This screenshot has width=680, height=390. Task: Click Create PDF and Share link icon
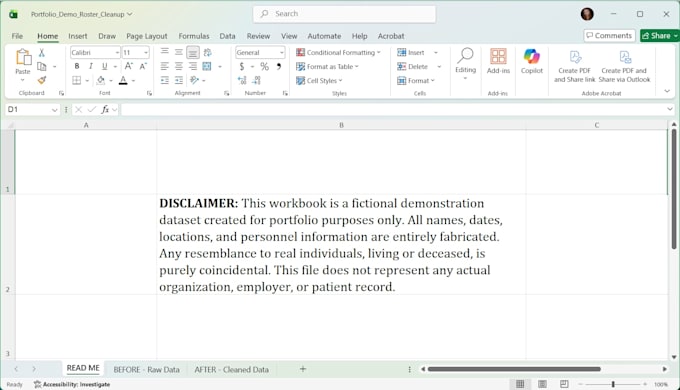(575, 66)
